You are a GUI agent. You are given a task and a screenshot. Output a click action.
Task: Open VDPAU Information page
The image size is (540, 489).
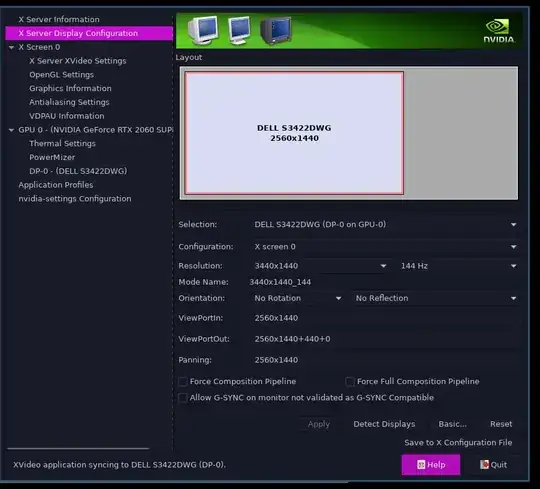[67, 116]
